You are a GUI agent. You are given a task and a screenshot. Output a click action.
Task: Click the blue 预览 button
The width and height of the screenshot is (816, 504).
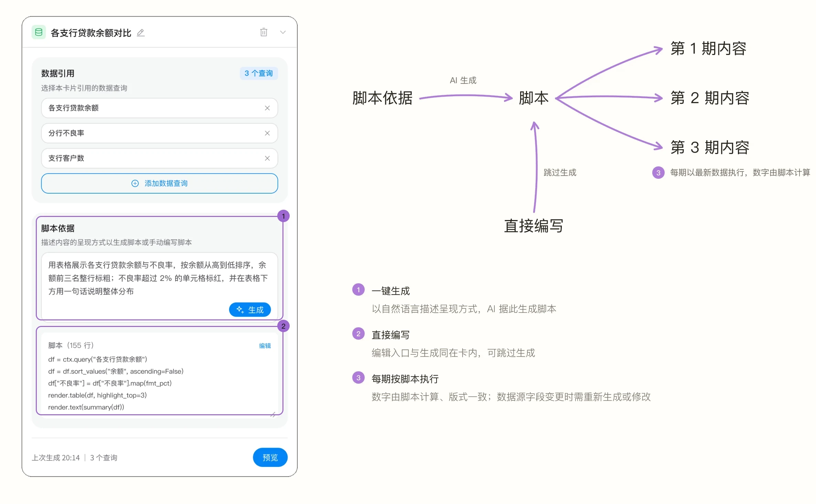pos(270,457)
